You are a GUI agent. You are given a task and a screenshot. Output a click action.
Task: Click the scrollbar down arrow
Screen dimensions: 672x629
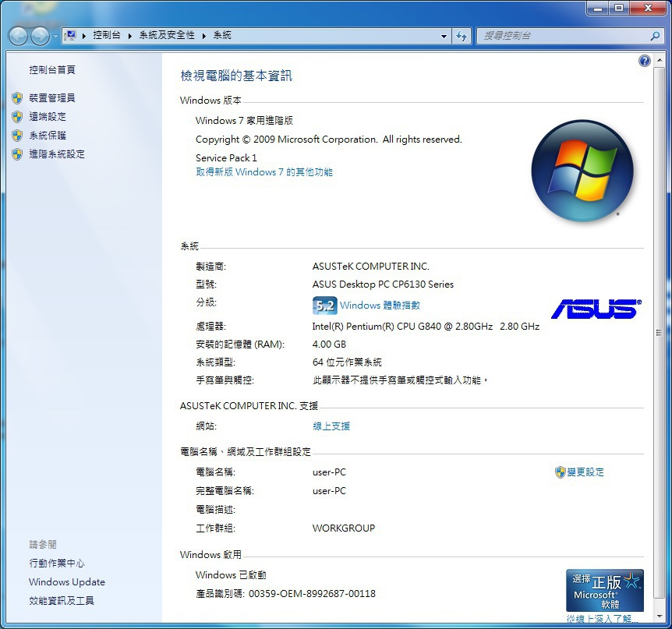pyautogui.click(x=660, y=617)
